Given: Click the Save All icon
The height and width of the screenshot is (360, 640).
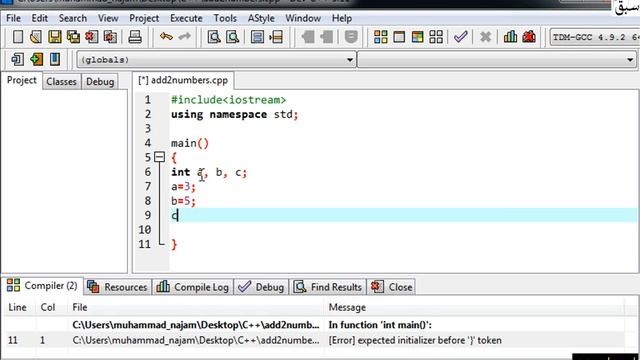Looking at the screenshot, I should pyautogui.click(x=73, y=37).
